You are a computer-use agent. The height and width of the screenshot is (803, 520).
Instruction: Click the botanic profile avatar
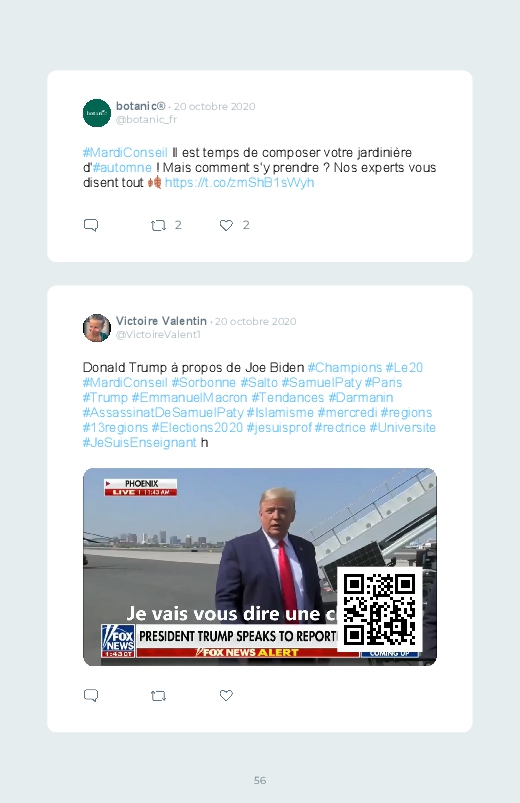point(97,113)
